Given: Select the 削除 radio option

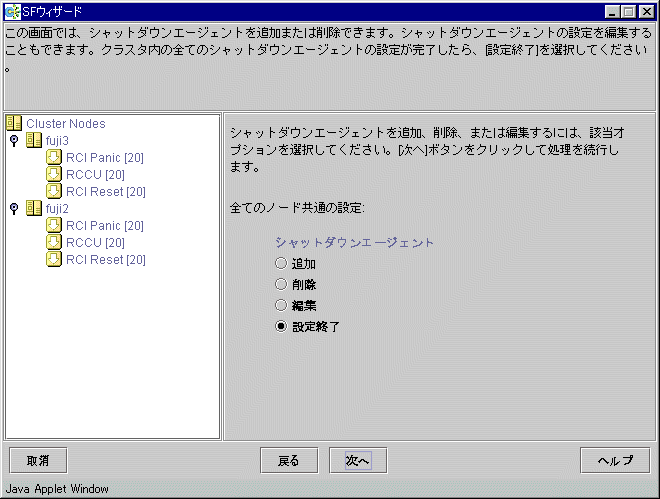Looking at the screenshot, I should coord(281,284).
